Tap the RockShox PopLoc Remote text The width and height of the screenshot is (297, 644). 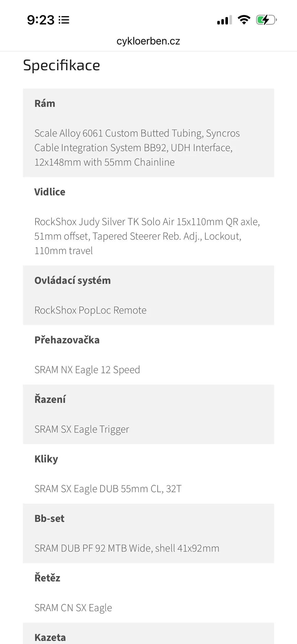pos(90,310)
